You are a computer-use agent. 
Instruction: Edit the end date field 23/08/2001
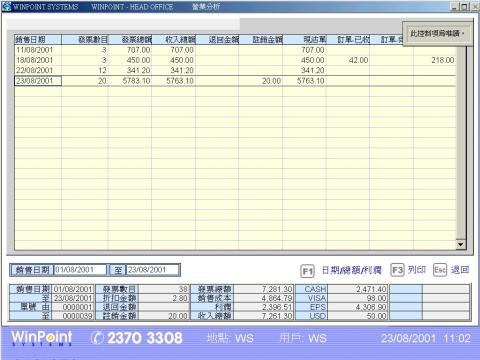(153, 270)
